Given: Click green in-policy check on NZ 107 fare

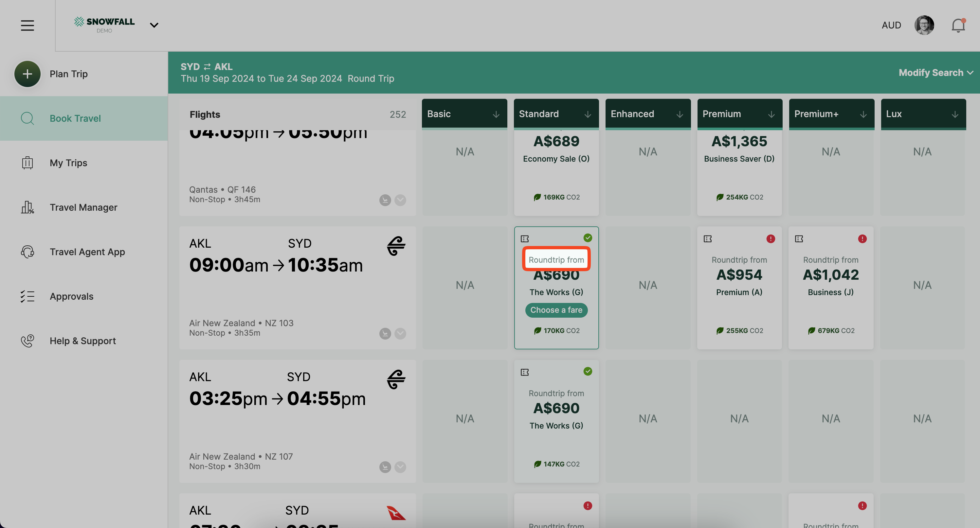Looking at the screenshot, I should [x=588, y=371].
